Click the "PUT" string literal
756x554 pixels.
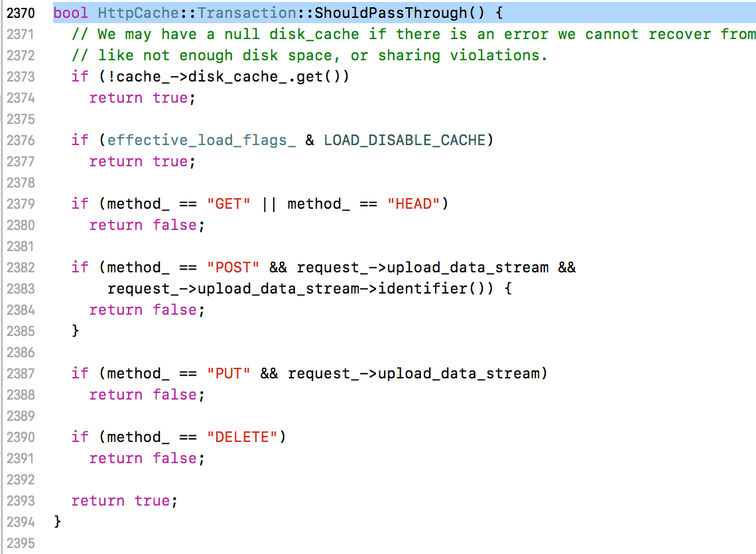pyautogui.click(x=229, y=373)
